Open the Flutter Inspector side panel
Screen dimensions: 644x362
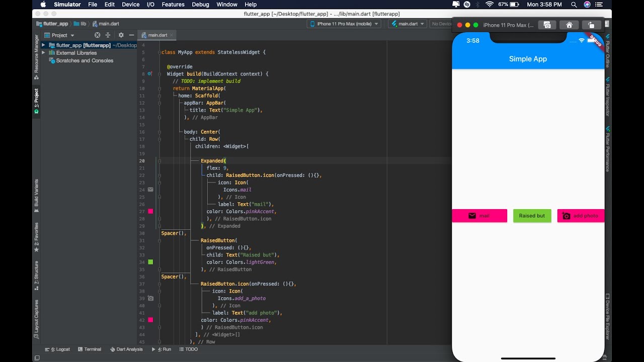click(x=608, y=97)
